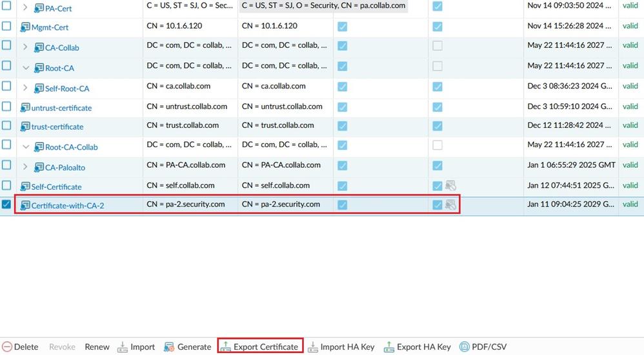Click the key icon in Self-Certificate row
Screen dimensions: 644x355
pos(450,185)
